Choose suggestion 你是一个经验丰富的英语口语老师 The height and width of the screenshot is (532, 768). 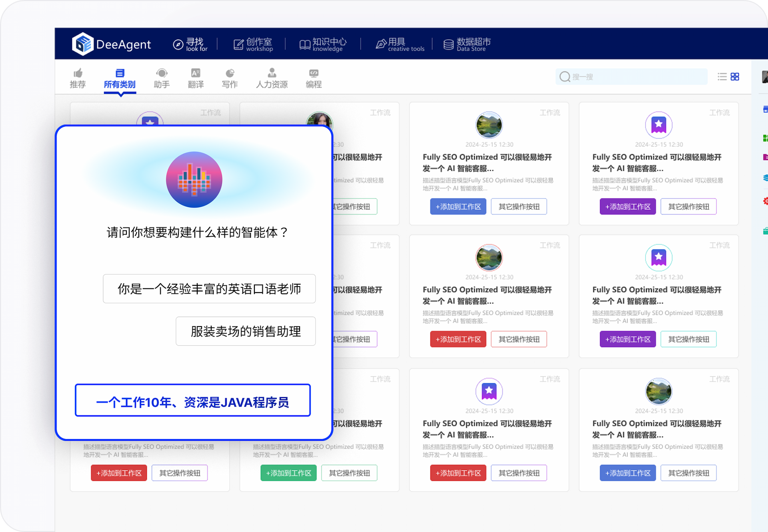point(209,289)
